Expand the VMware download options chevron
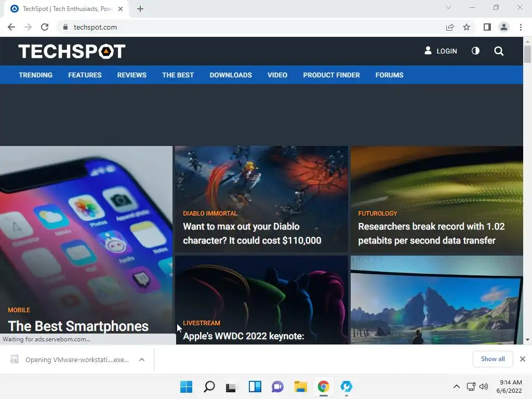The image size is (532, 399). click(x=142, y=360)
